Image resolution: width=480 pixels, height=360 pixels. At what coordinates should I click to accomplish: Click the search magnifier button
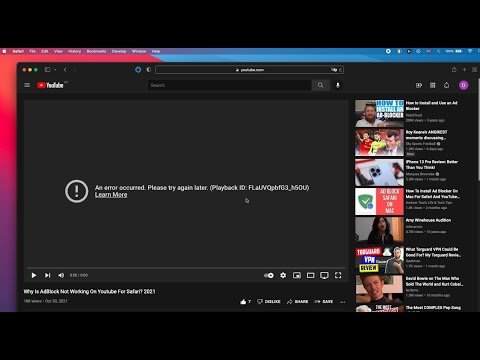[320, 85]
